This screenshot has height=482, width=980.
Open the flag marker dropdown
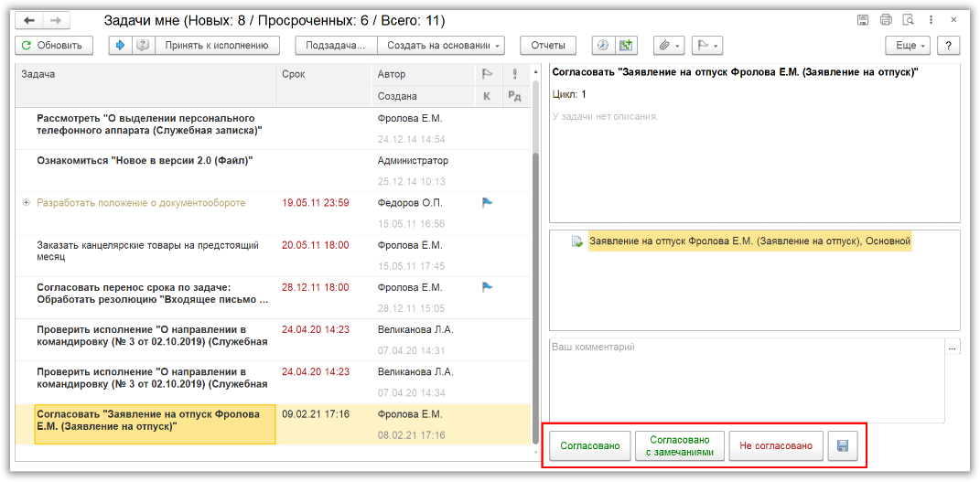[706, 45]
